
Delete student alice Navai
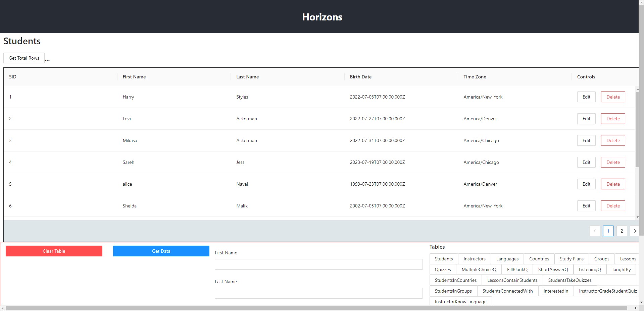coord(613,184)
